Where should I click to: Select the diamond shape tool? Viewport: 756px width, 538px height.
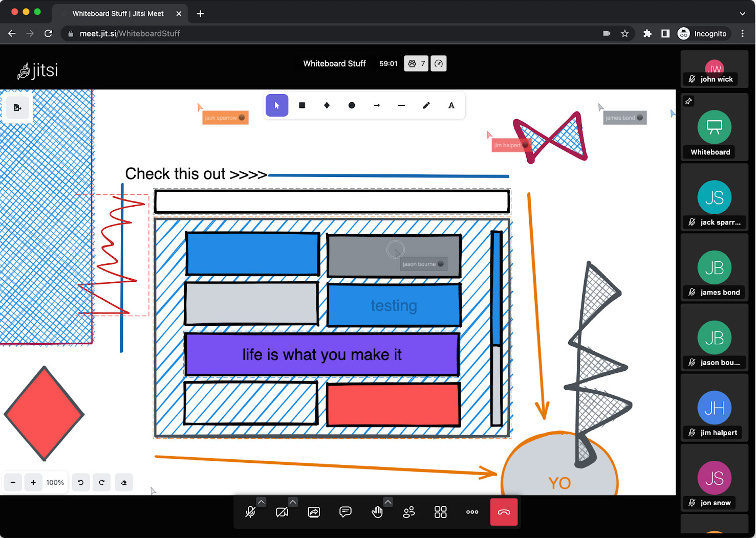tap(327, 105)
